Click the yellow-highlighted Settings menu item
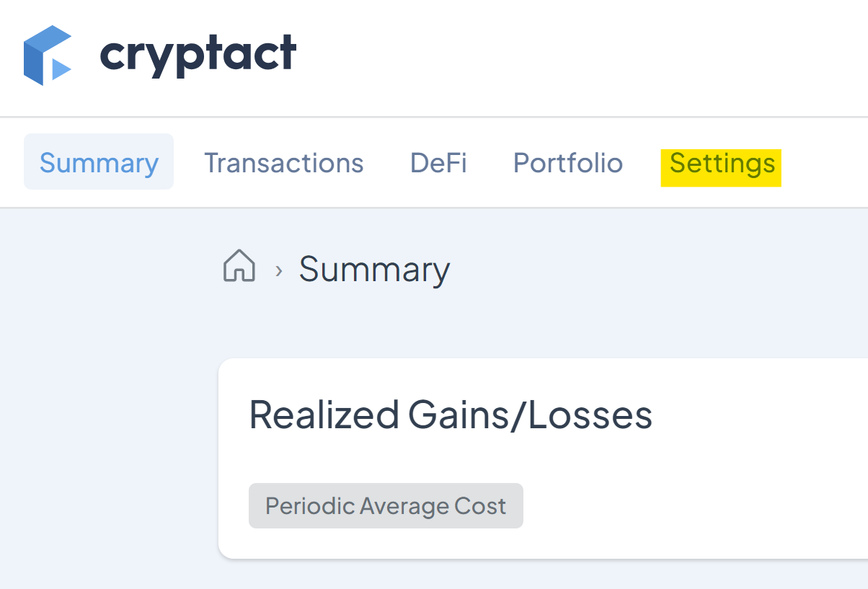 point(722,167)
